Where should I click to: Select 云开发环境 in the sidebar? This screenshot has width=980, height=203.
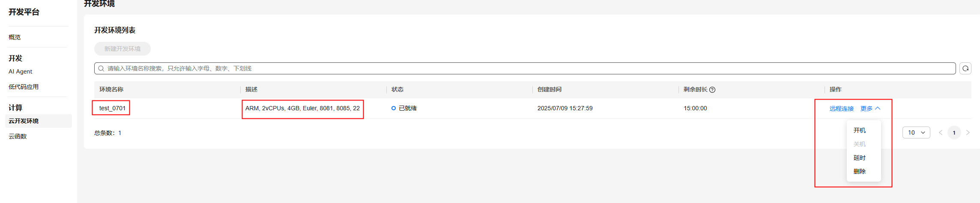pos(24,121)
